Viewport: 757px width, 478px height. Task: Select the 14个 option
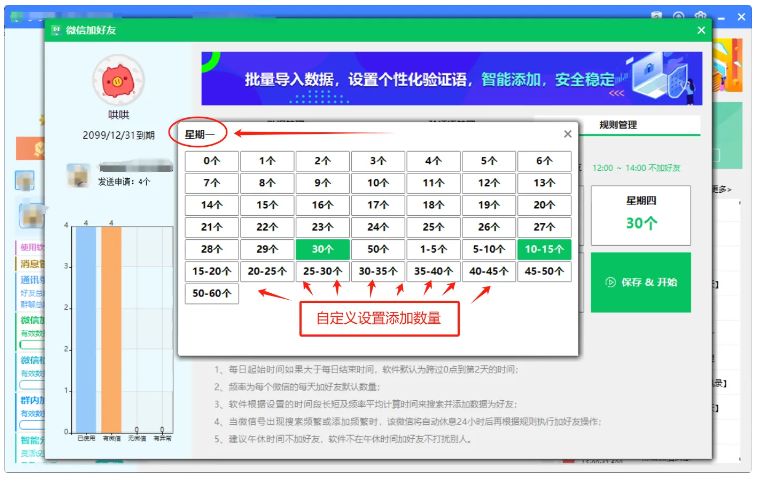point(211,205)
